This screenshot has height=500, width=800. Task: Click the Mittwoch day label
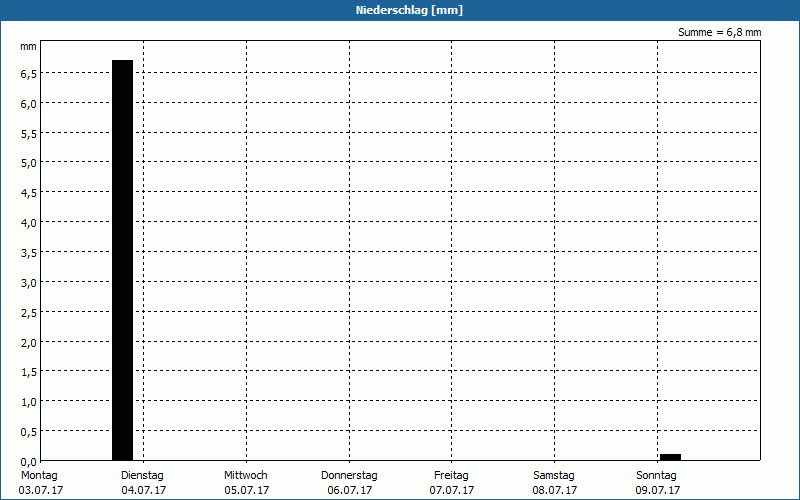coord(246,476)
